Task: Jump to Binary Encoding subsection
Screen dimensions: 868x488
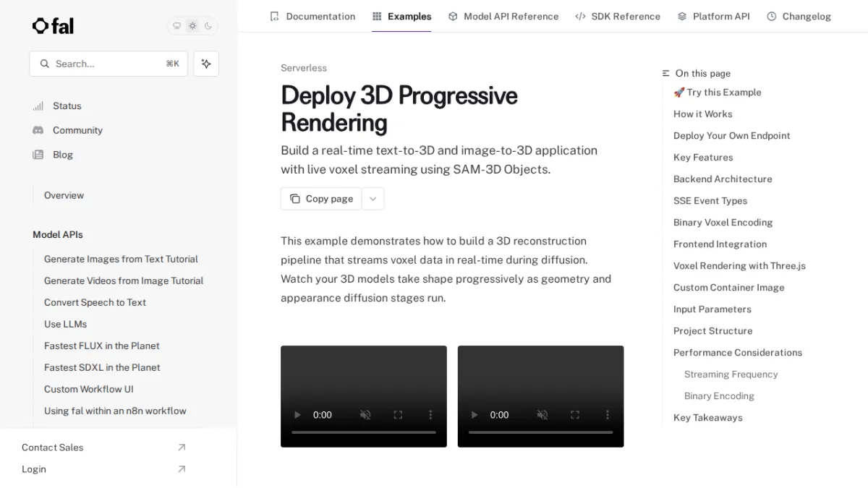Action: point(719,396)
